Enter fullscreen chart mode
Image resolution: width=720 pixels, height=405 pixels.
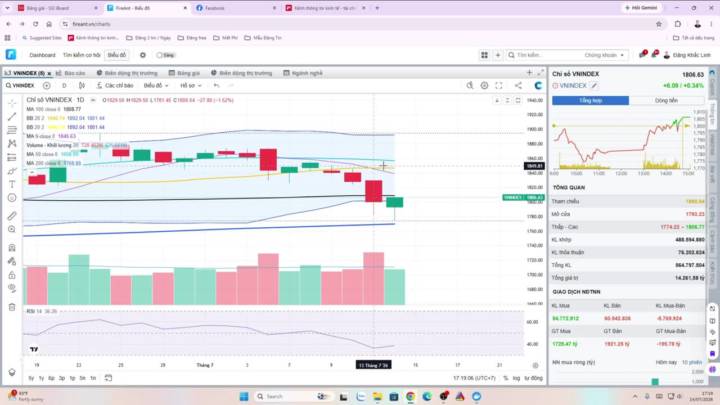[499, 85]
